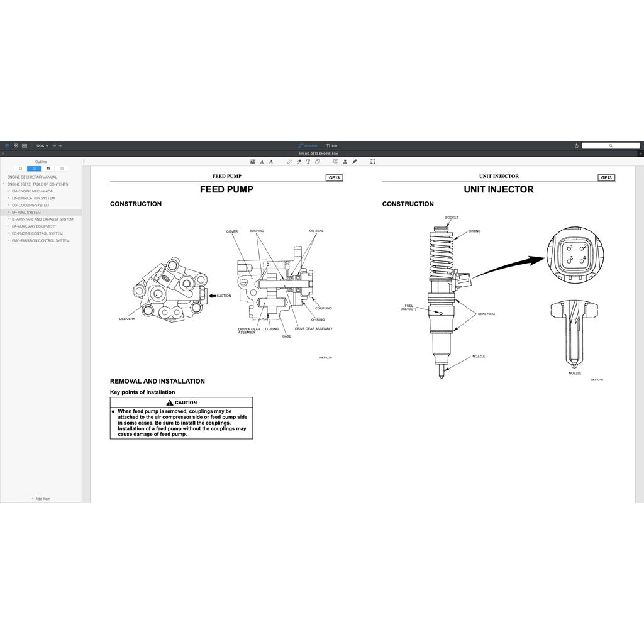This screenshot has width=644, height=644.
Task: Switch to the Bookmarks tab in sidebar
Action: (x=21, y=169)
